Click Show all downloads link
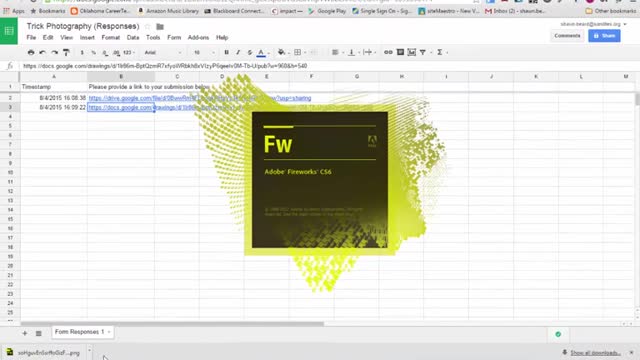This screenshot has height=360, width=640. [x=595, y=353]
